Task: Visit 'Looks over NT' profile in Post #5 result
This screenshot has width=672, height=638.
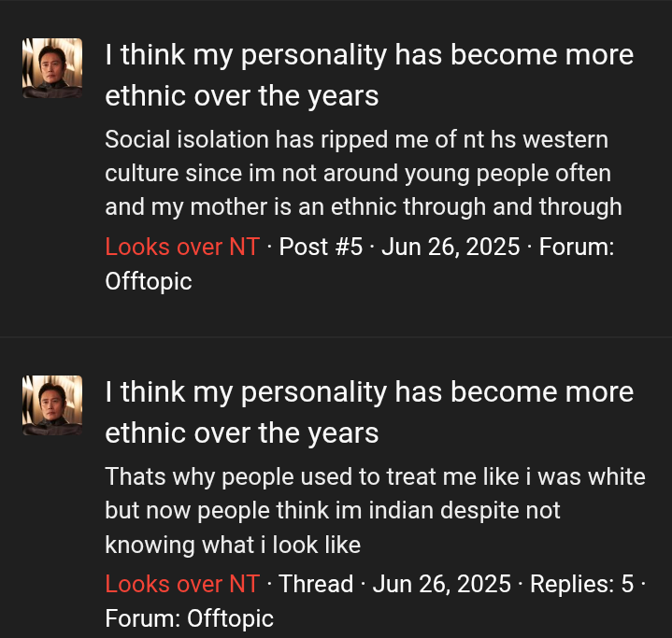Action: 182,247
